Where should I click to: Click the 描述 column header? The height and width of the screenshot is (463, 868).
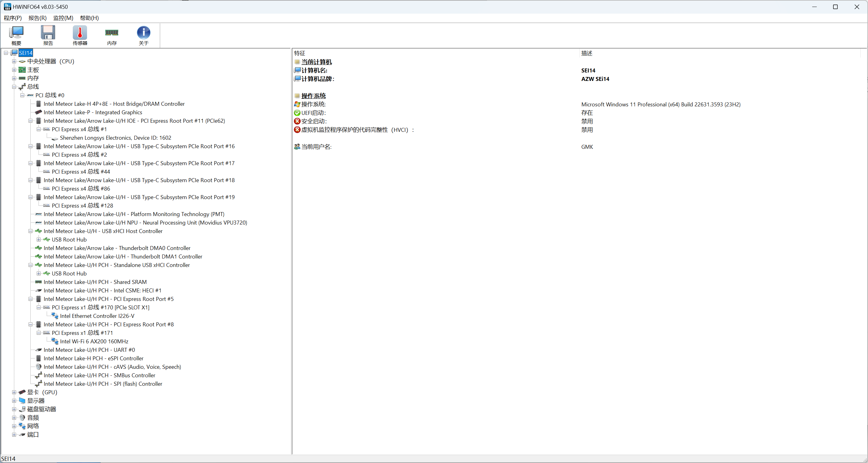coord(586,53)
